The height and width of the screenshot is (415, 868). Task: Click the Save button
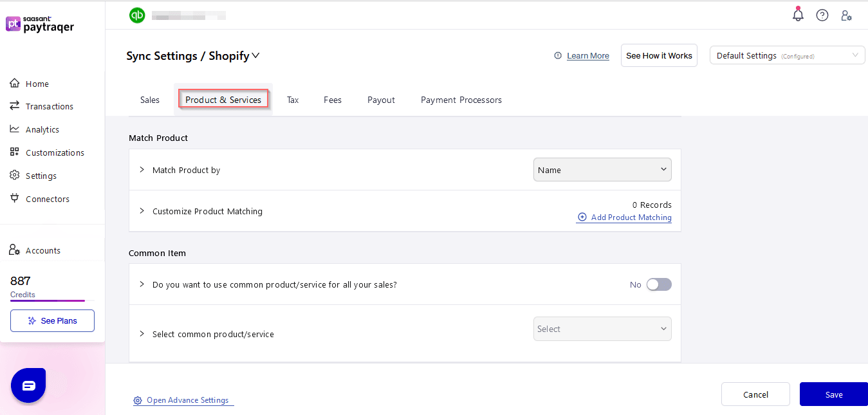(x=833, y=394)
